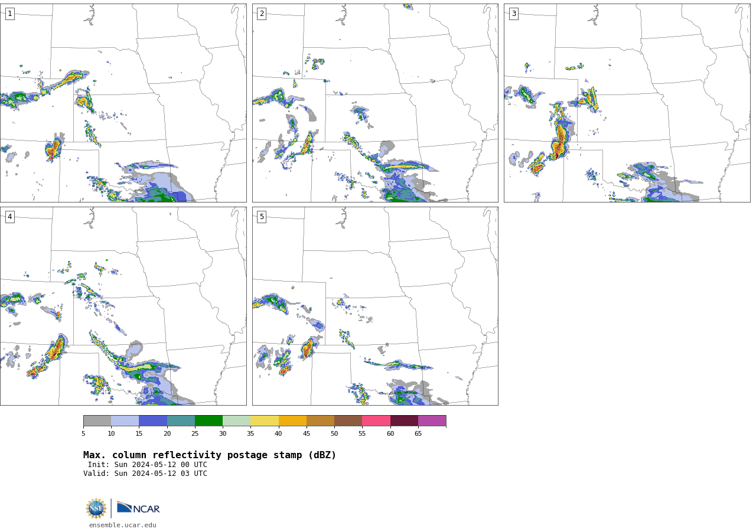The height and width of the screenshot is (532, 756).
Task: Click the blue 15-20 dBZ swatch
Action: [153, 420]
